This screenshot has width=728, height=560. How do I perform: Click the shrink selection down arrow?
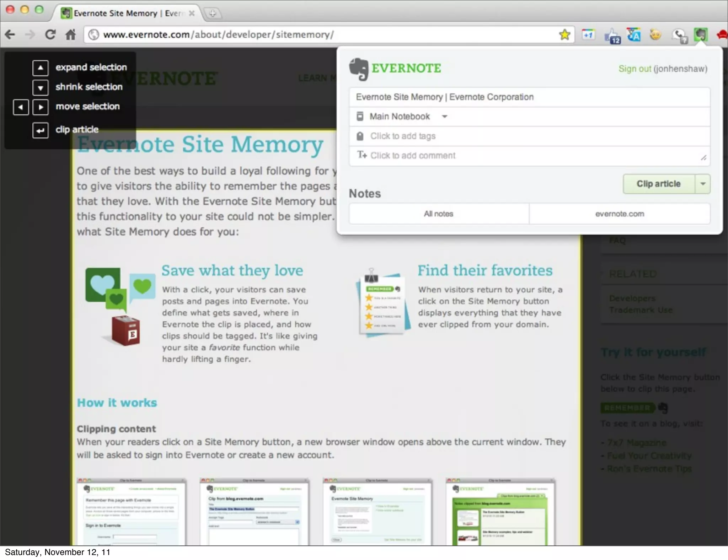click(x=41, y=87)
